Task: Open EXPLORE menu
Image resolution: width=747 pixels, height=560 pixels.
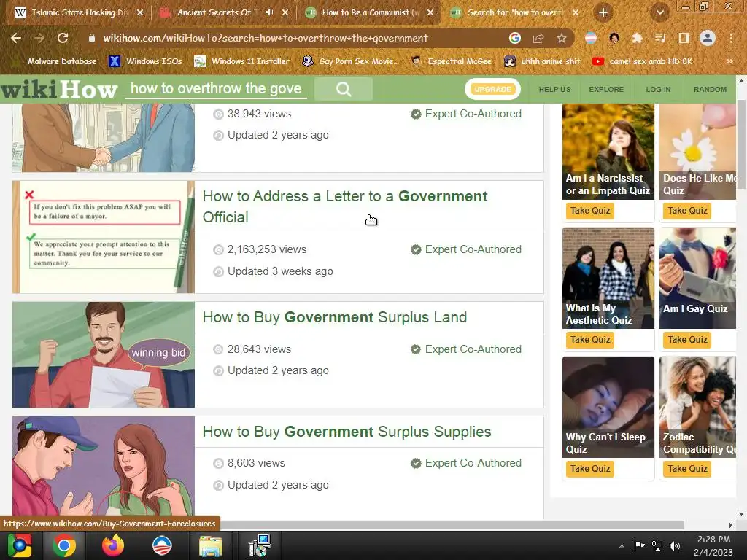Action: (606, 90)
